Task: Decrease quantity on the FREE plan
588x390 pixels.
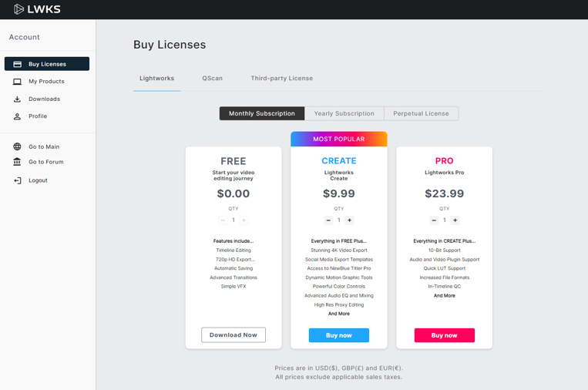Action: [x=223, y=220]
